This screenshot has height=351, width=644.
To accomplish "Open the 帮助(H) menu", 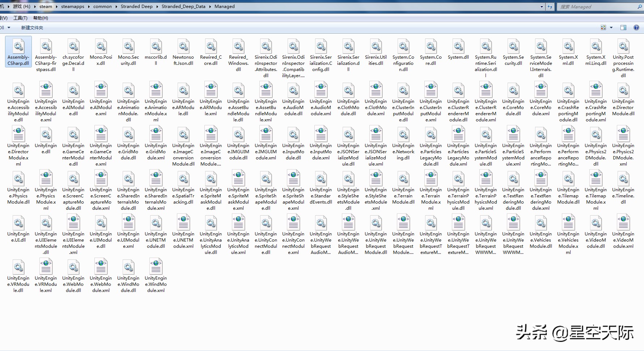I will point(41,18).
